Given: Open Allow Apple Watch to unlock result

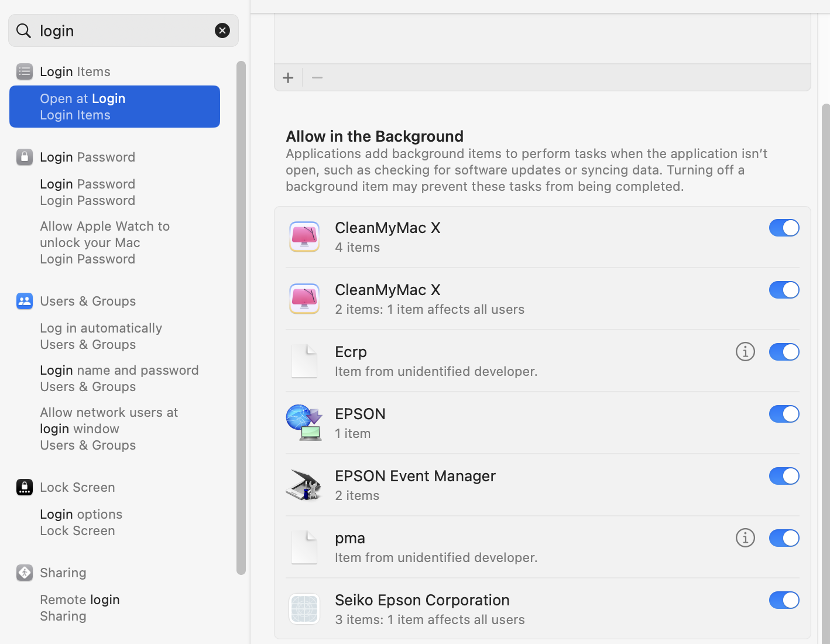Looking at the screenshot, I should [105, 242].
